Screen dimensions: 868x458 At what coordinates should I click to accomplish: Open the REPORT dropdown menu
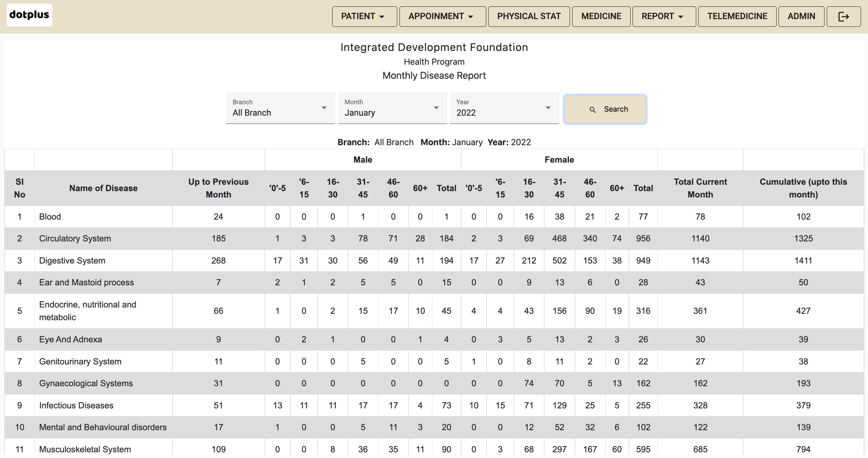coord(663,16)
